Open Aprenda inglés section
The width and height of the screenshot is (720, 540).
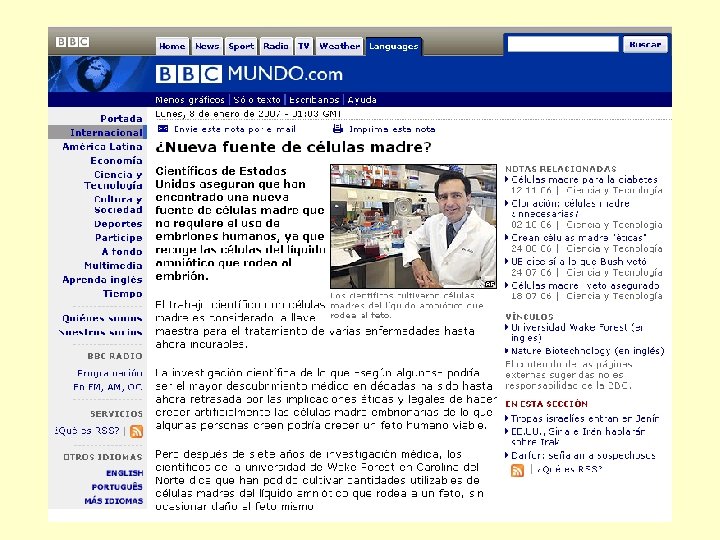[x=102, y=280]
